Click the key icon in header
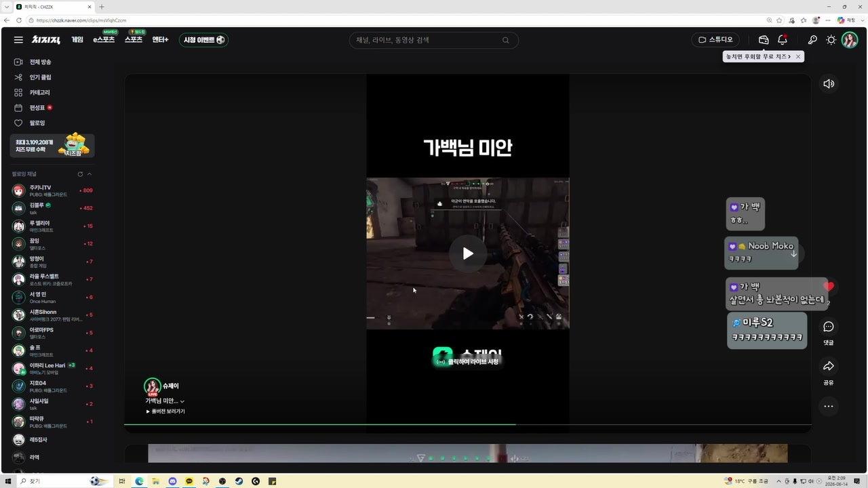Image resolution: width=868 pixels, height=488 pixels. (812, 40)
